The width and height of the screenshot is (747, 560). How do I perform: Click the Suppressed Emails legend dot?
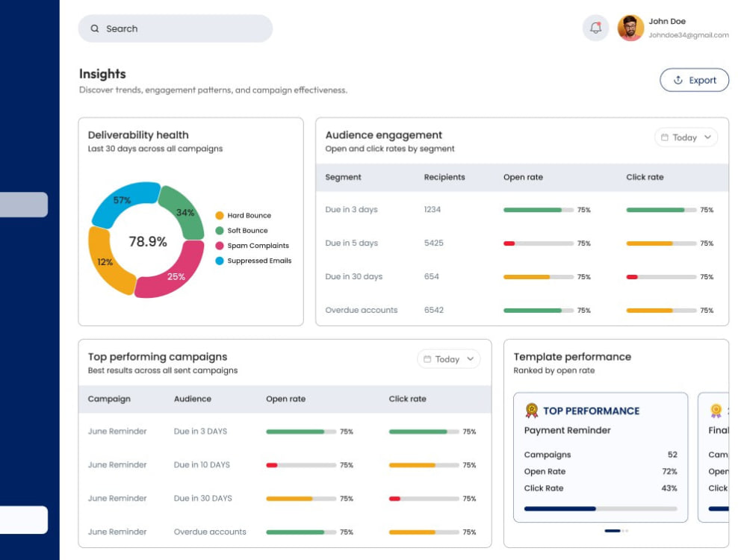[220, 261]
